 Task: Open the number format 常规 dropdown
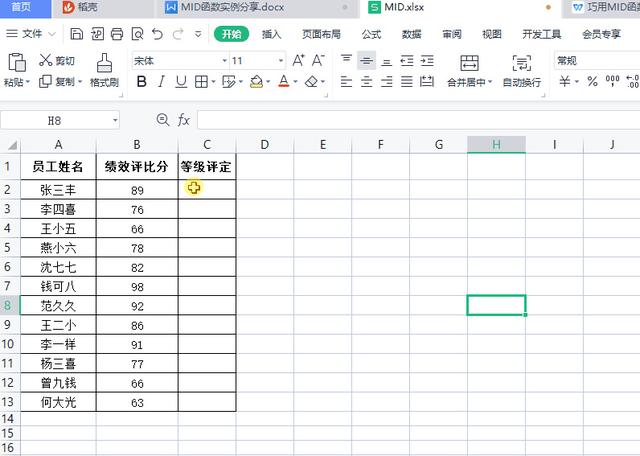(x=597, y=61)
